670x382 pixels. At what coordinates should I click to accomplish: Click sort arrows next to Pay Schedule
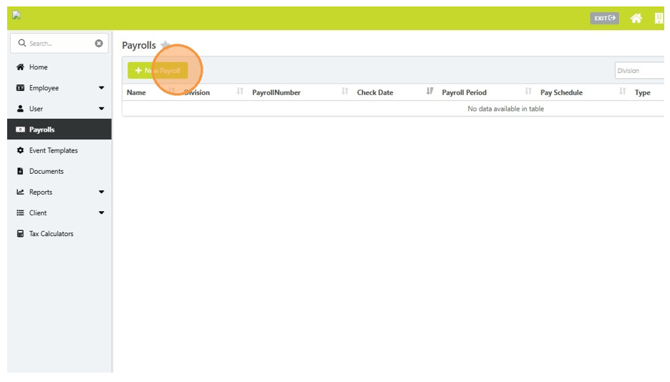click(623, 91)
